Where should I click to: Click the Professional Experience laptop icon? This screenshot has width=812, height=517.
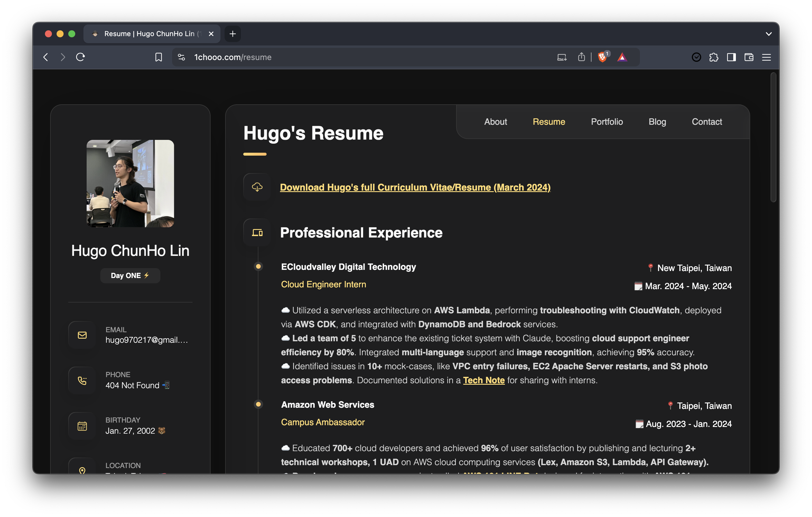pos(257,233)
